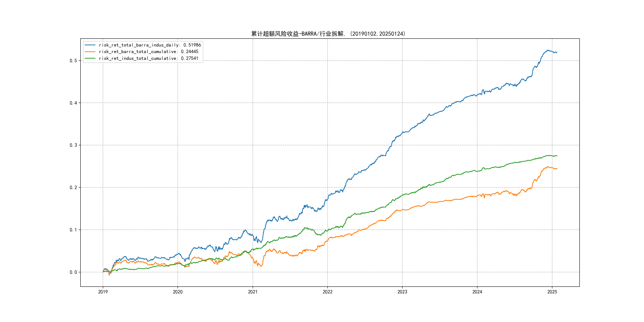Click the blue line's final endpoint
This screenshot has height=322, width=644.
point(557,52)
